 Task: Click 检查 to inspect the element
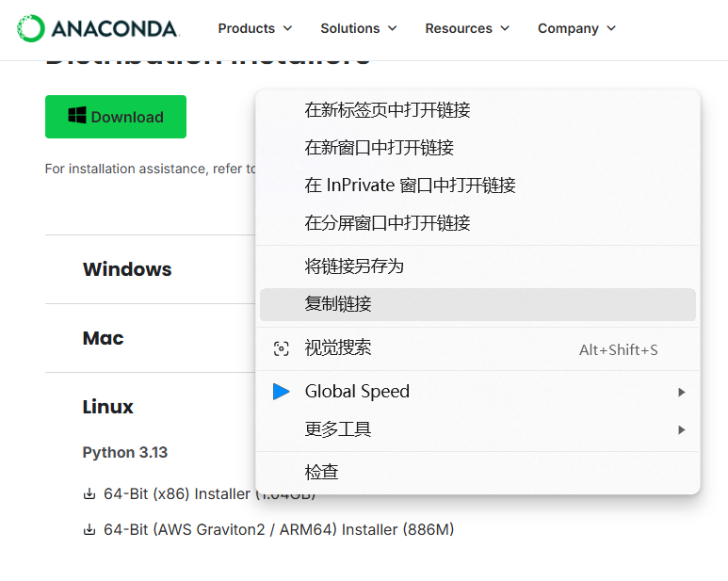tap(321, 472)
